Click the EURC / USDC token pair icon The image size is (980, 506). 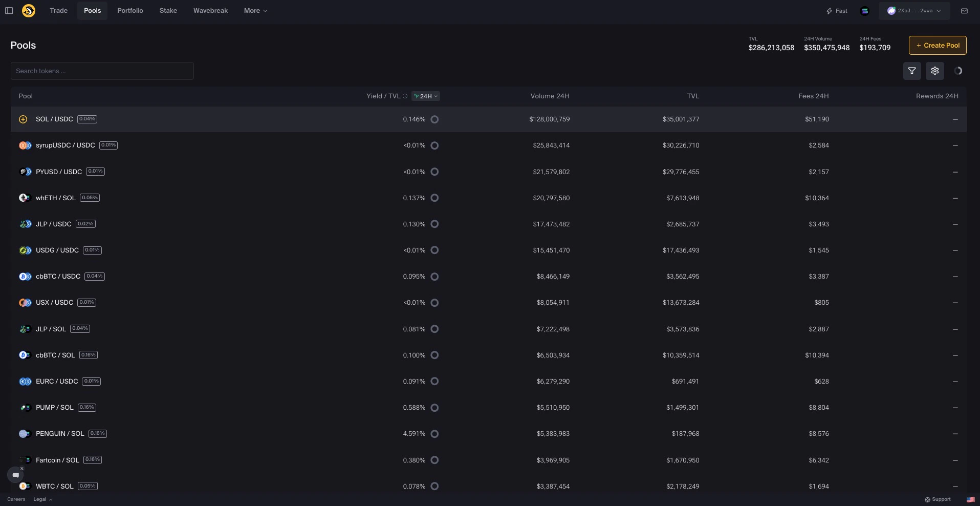(25, 382)
